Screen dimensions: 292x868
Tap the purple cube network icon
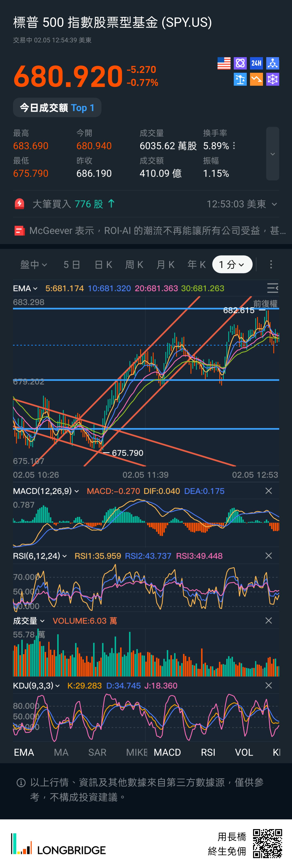(x=273, y=79)
